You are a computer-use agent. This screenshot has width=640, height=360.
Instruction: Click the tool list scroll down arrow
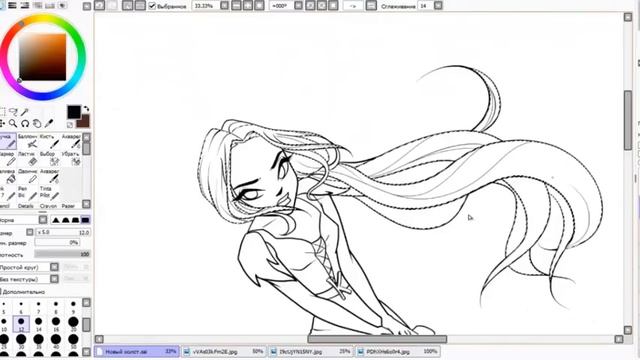(86, 204)
